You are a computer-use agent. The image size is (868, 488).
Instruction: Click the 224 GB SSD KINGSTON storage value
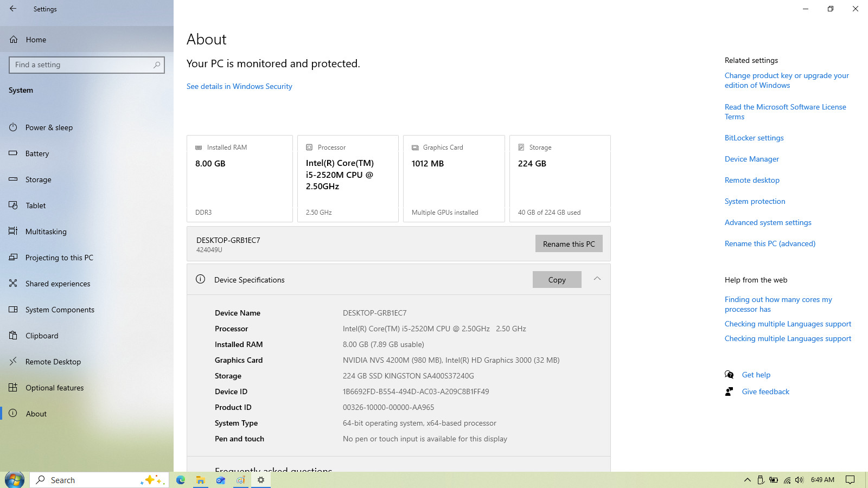(x=408, y=376)
